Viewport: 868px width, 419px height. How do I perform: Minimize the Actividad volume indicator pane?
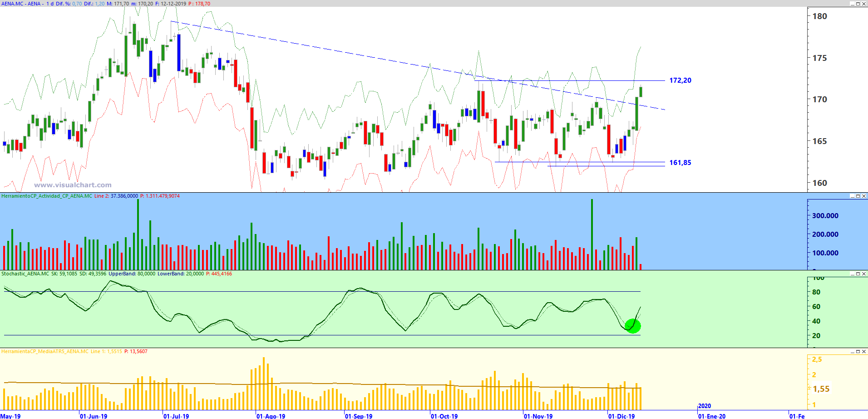(852, 196)
